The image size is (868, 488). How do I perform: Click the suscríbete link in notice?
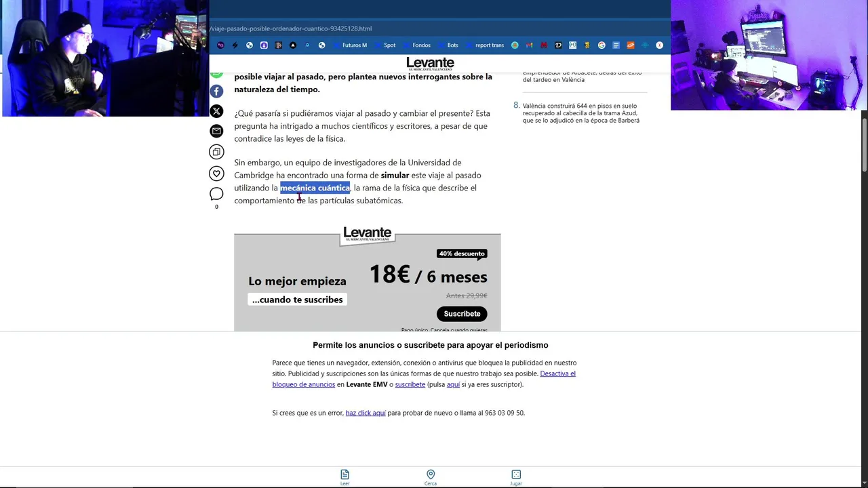coord(410,384)
